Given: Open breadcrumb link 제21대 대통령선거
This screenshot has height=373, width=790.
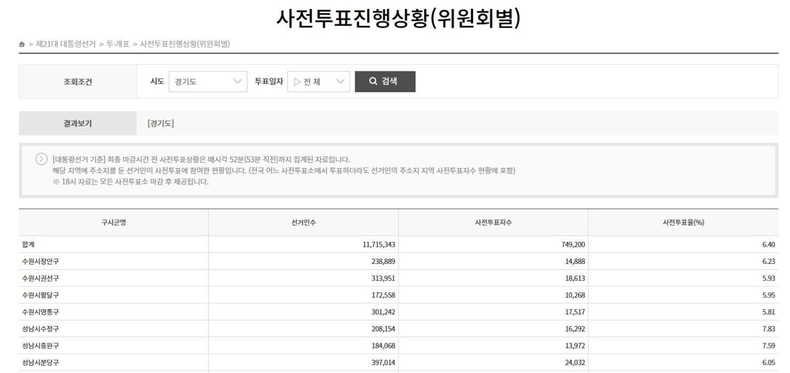Looking at the screenshot, I should tap(65, 44).
